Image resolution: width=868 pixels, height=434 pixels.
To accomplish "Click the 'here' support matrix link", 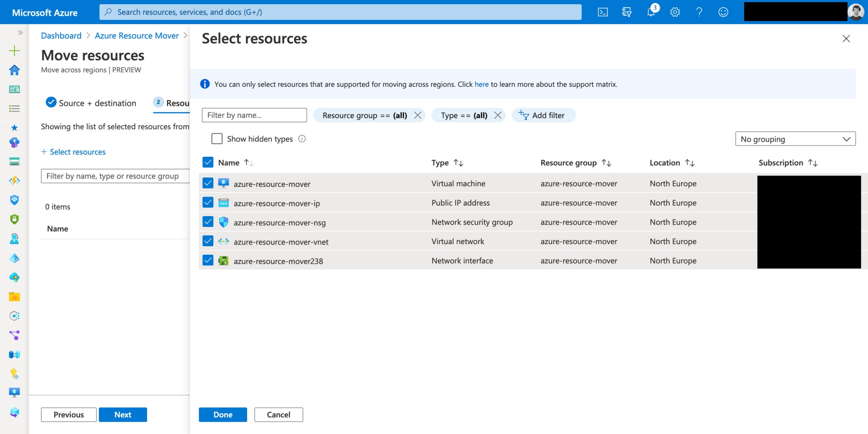I will click(481, 84).
